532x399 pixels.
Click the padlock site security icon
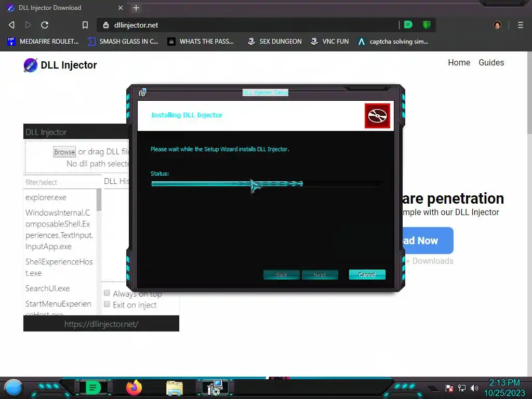coord(106,25)
